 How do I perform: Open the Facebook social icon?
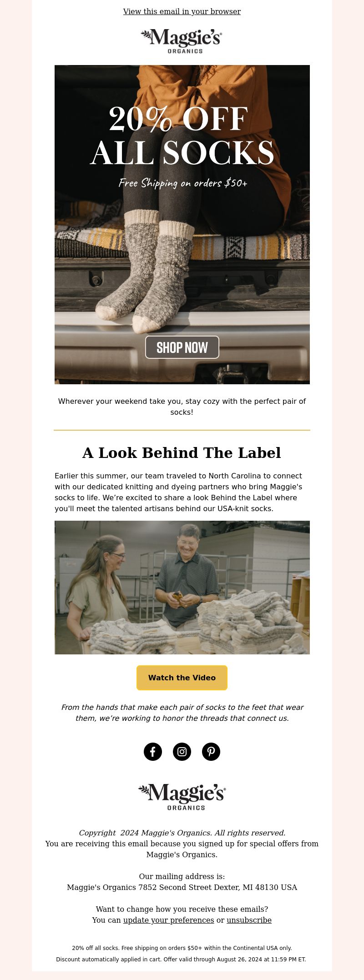(x=153, y=752)
